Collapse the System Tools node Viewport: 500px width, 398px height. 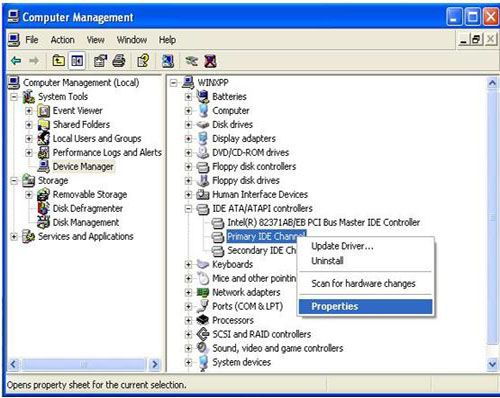click(x=14, y=97)
